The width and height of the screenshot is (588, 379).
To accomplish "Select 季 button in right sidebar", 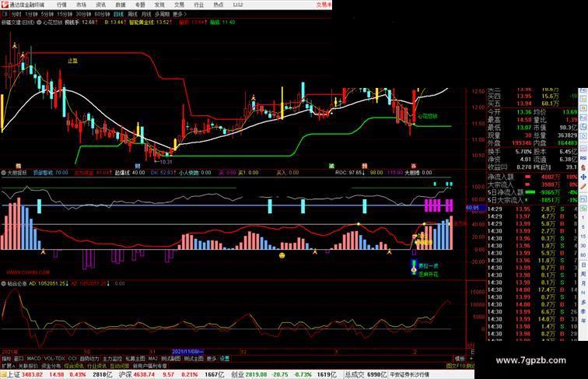I will [583, 312].
